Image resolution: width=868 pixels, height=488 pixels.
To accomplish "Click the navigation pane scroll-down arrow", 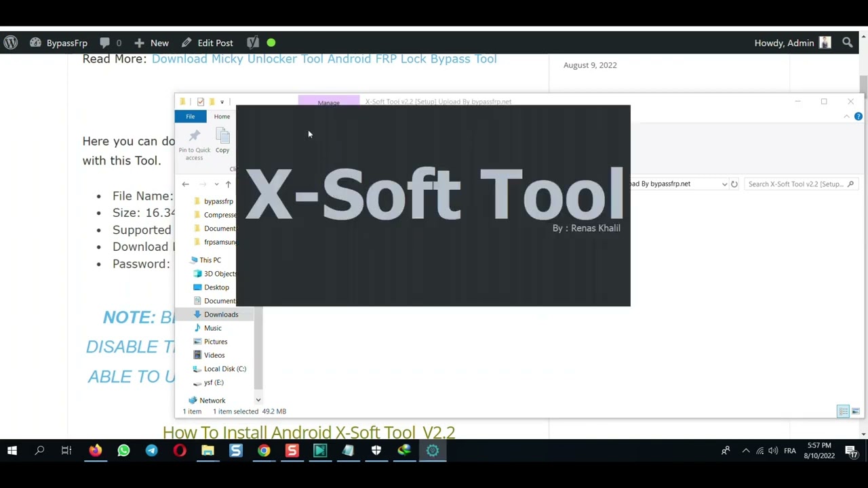I will (258, 401).
